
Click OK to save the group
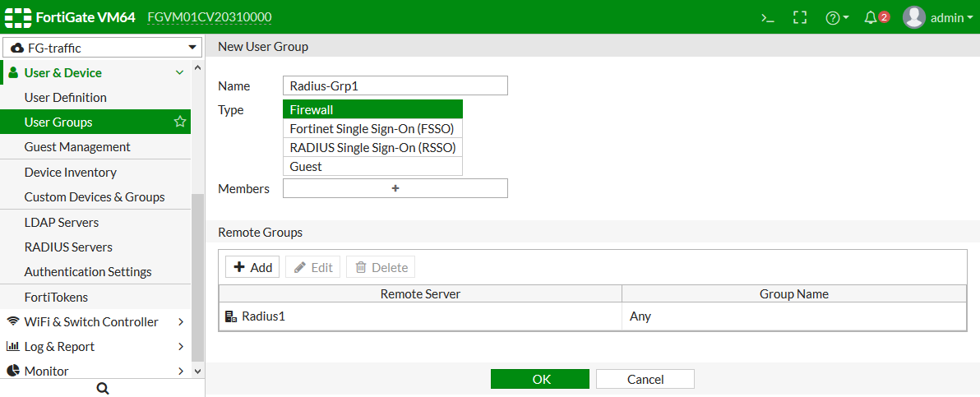click(x=540, y=379)
